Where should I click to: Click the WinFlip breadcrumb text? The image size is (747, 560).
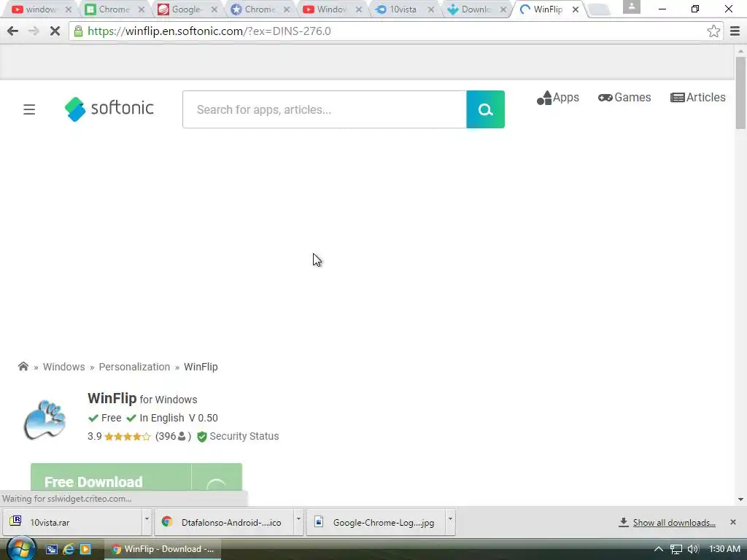[x=201, y=367]
